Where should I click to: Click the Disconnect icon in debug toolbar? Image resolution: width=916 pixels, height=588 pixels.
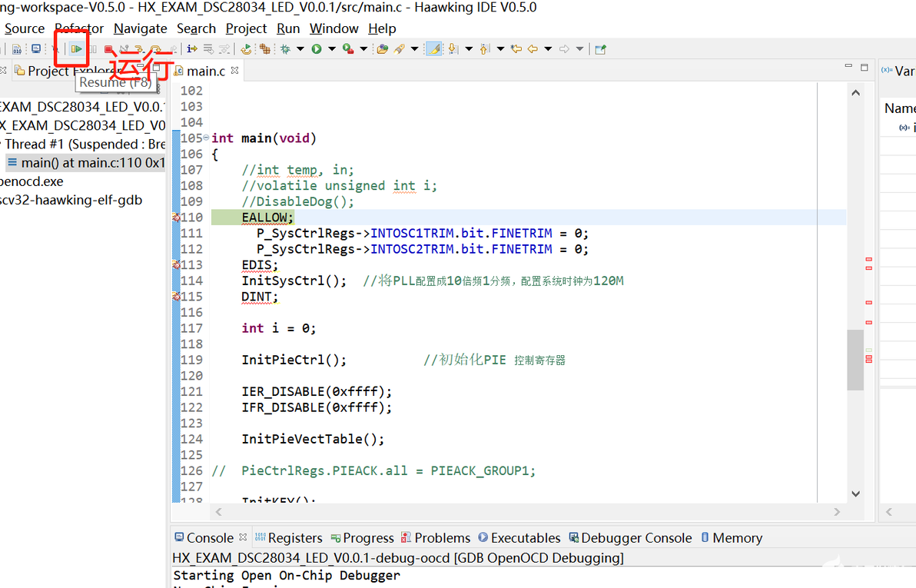(124, 49)
